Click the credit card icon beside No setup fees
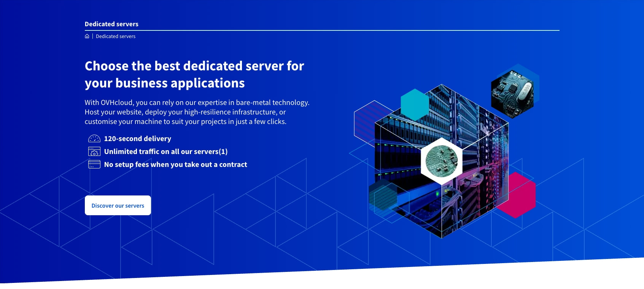 coord(94,164)
